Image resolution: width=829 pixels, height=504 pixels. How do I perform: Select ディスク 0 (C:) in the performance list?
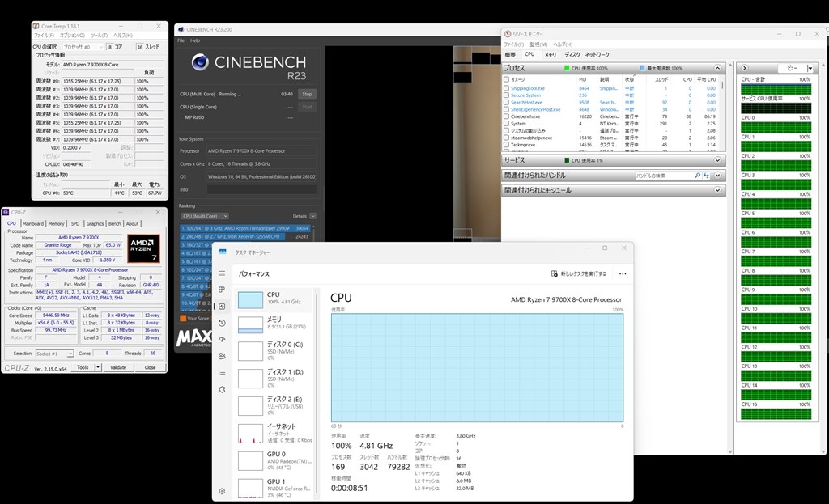click(x=274, y=351)
